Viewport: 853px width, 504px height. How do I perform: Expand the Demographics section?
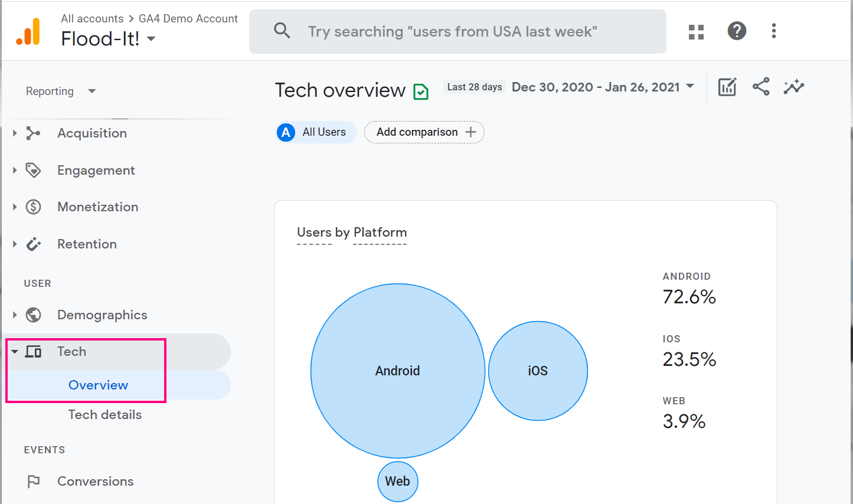point(15,315)
